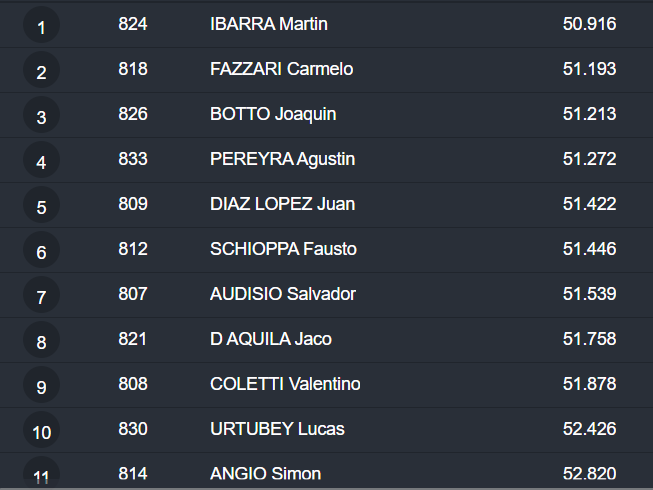Open driver IBARRA Martin
The height and width of the screenshot is (490, 653).
coord(269,24)
